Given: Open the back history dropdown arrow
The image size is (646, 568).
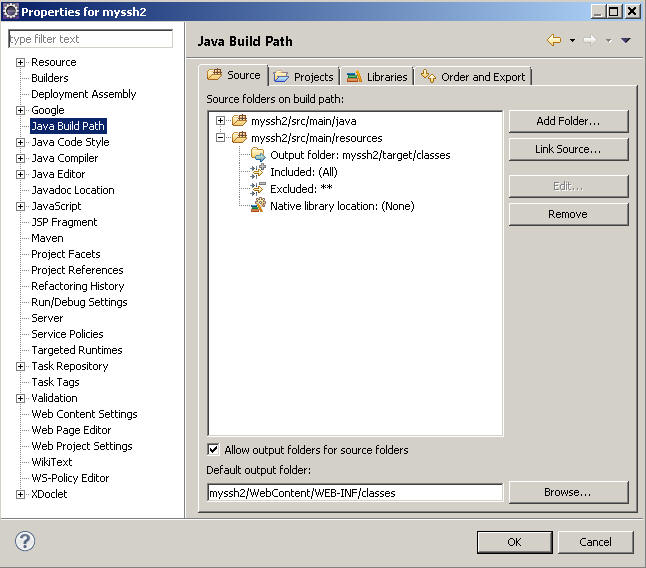Looking at the screenshot, I should (572, 40).
